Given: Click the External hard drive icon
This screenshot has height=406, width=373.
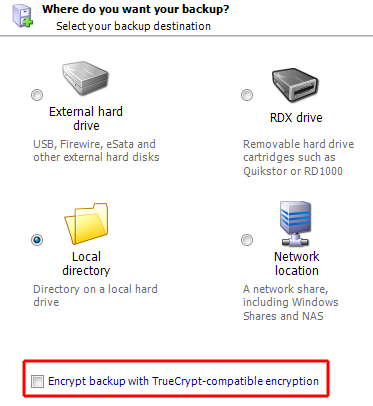Looking at the screenshot, I should point(86,80).
